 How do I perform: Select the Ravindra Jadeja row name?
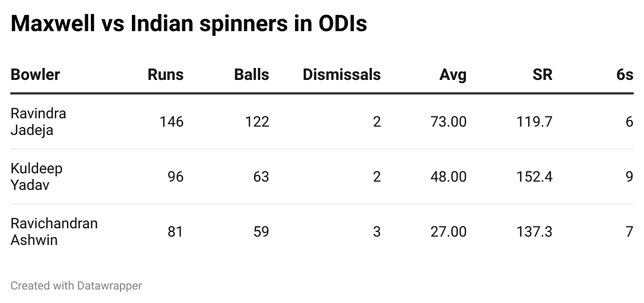coord(38,121)
